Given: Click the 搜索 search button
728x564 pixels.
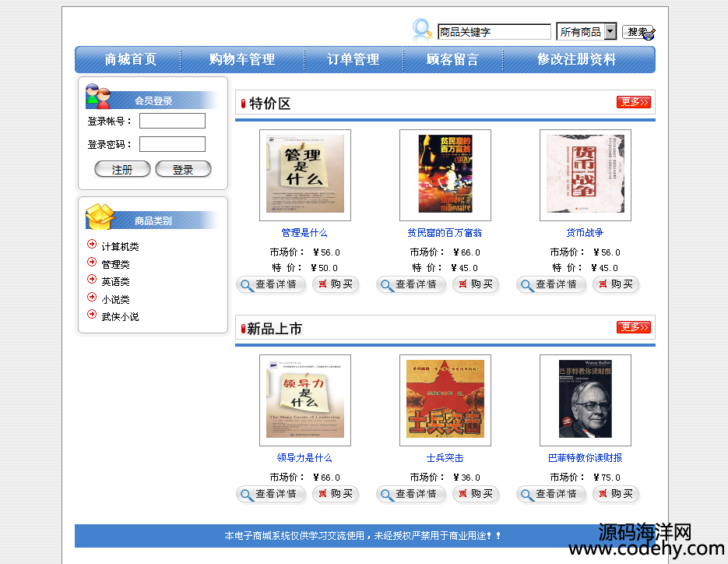Looking at the screenshot, I should coord(638,32).
